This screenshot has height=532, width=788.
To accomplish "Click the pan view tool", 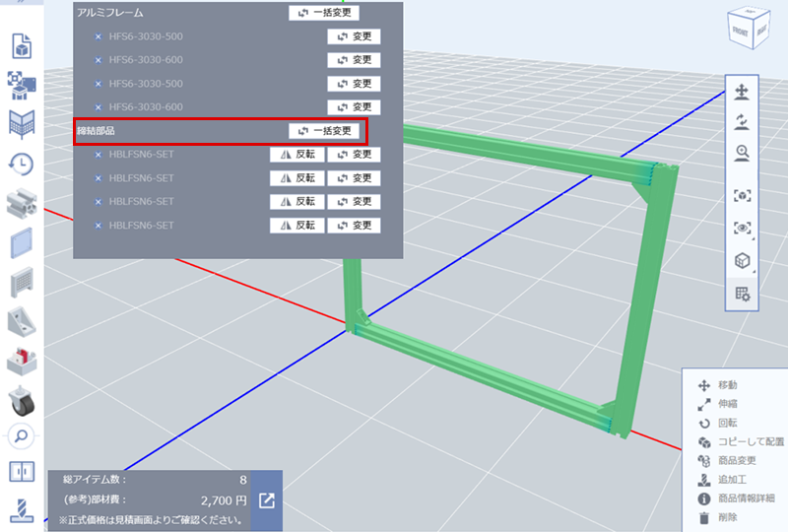I will pyautogui.click(x=742, y=93).
